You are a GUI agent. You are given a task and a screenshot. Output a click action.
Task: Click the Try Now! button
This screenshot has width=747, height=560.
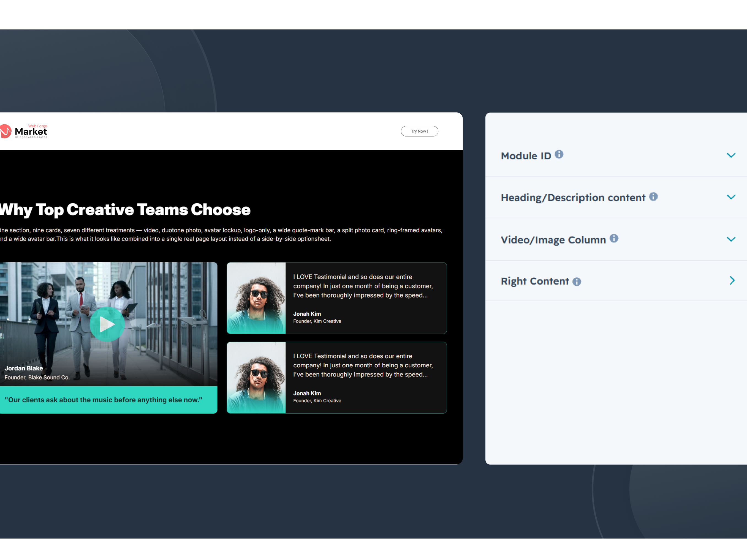[x=419, y=131]
